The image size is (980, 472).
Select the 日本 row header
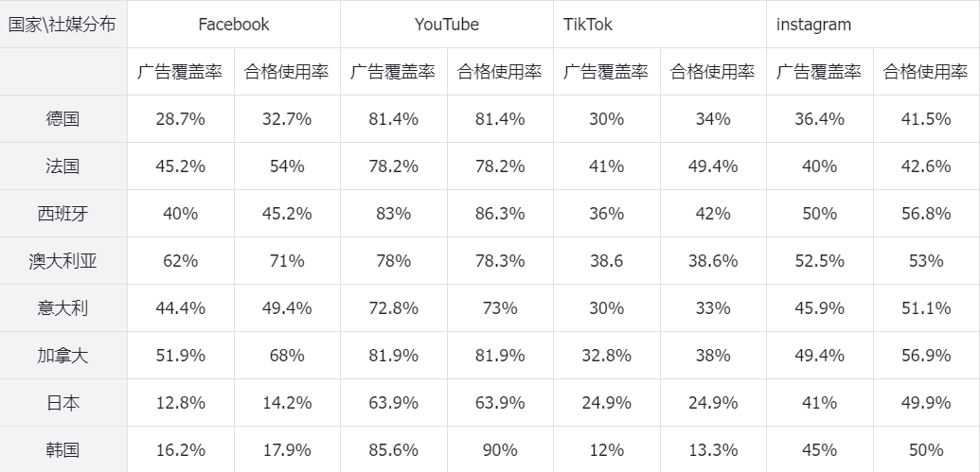coord(63,403)
